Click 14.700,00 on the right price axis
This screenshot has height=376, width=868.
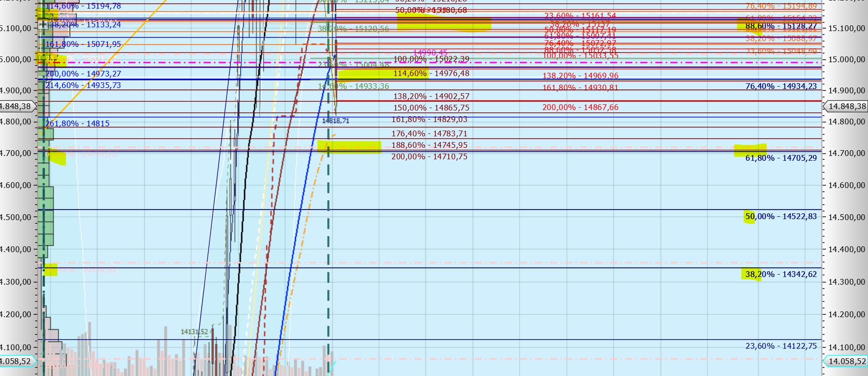coord(846,153)
